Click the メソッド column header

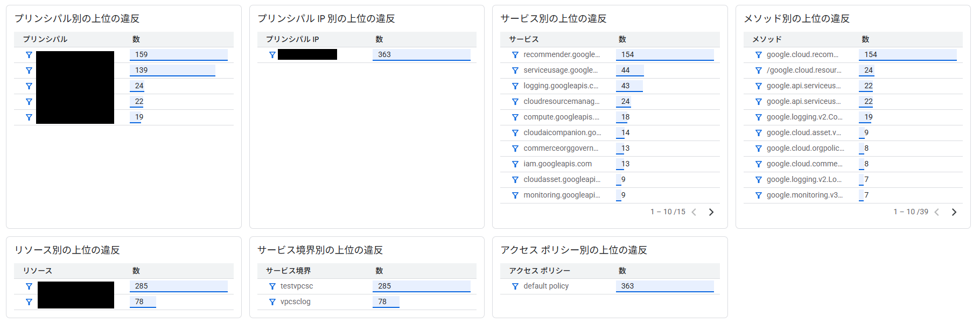point(767,39)
